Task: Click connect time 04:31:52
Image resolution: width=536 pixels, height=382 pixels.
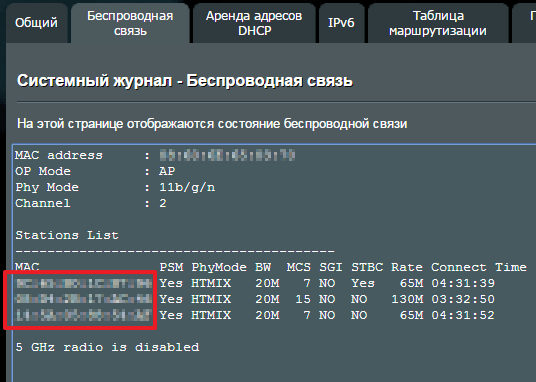Action: point(463,315)
